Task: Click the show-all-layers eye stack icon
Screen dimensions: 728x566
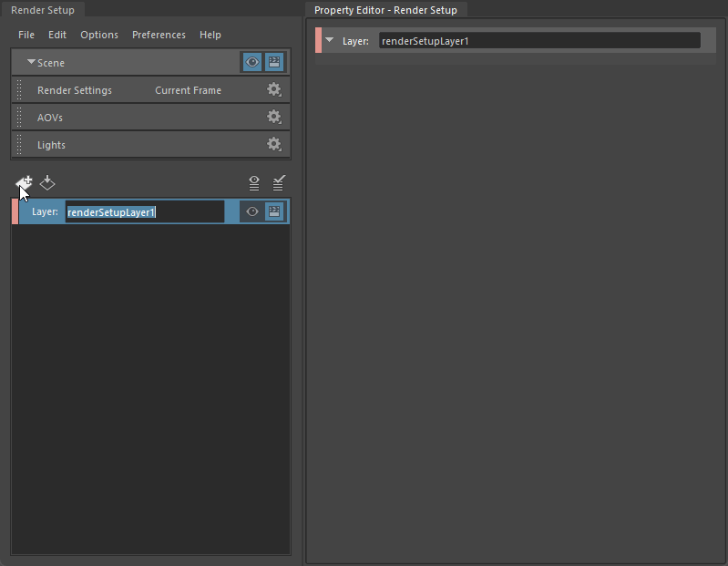Action: click(254, 183)
